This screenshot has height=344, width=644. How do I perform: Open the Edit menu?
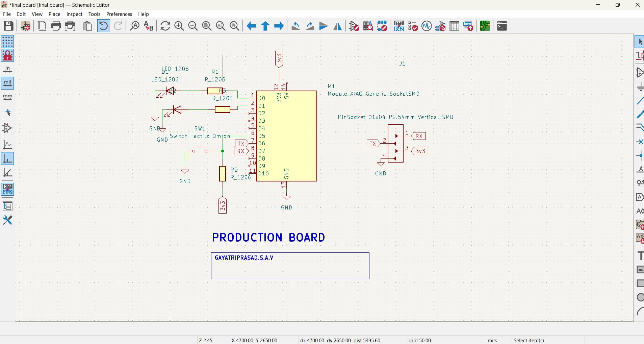point(21,14)
